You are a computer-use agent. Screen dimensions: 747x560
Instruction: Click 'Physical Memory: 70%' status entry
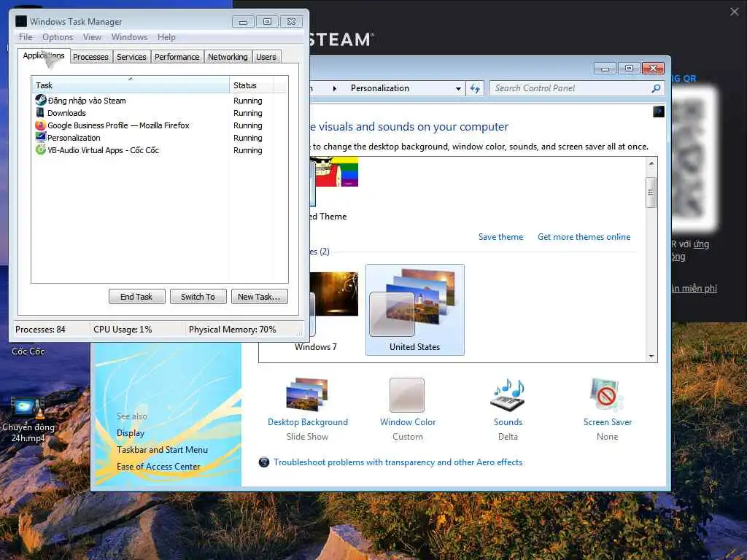point(232,329)
